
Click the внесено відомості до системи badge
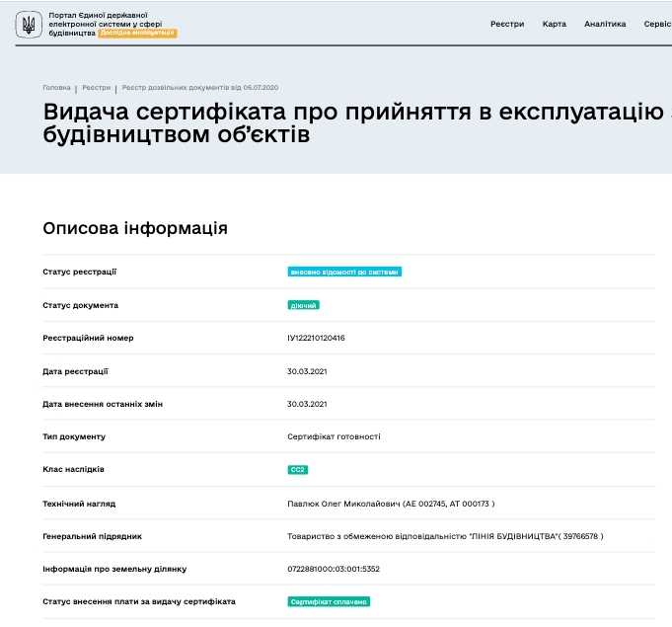[344, 272]
